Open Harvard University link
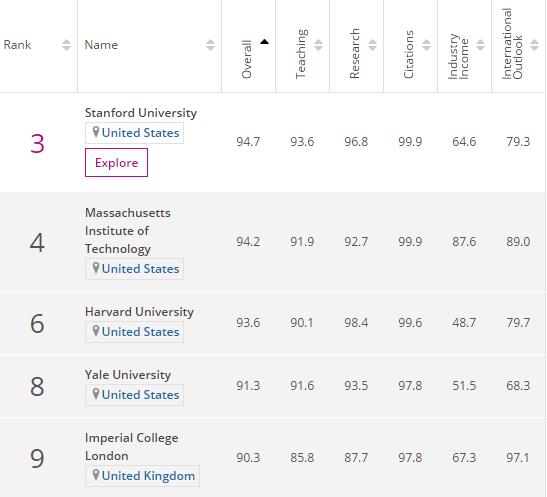 139,311
